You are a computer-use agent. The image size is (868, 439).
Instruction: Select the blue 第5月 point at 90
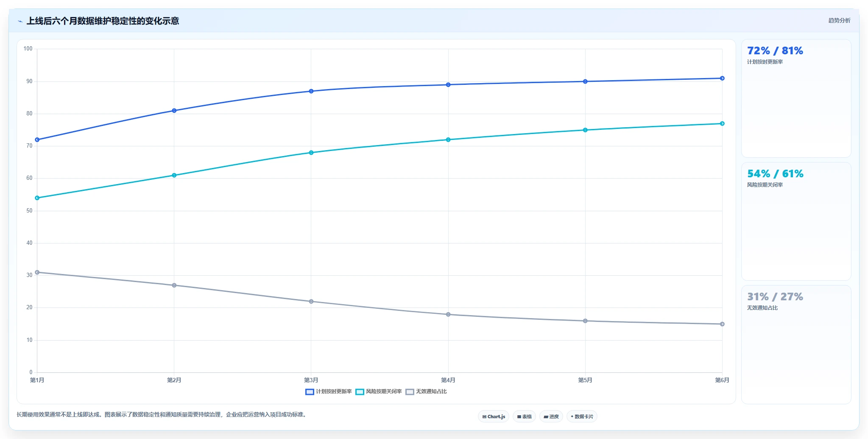[x=585, y=81]
